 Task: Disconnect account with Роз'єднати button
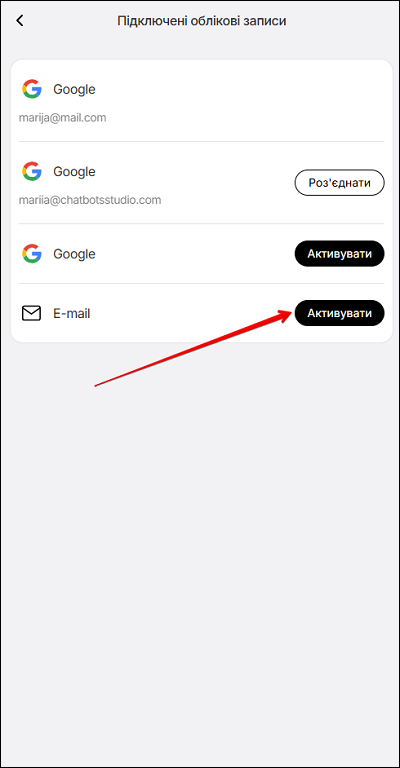[339, 183]
